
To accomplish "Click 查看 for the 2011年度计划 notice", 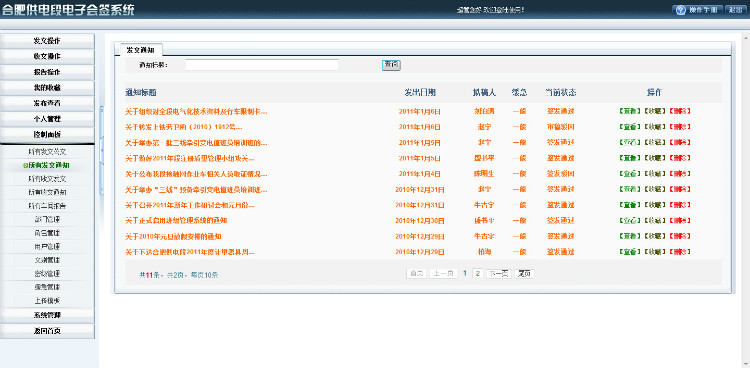I will click(x=629, y=252).
